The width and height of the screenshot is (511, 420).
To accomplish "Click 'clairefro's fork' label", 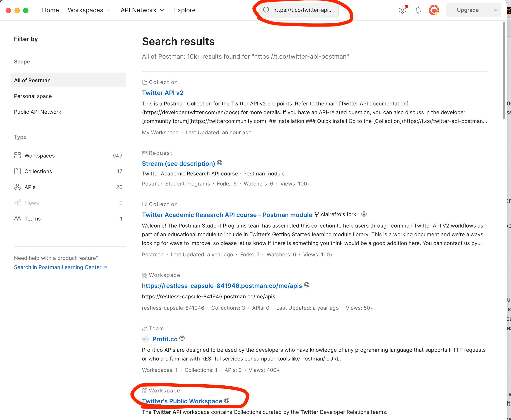I will [x=338, y=214].
